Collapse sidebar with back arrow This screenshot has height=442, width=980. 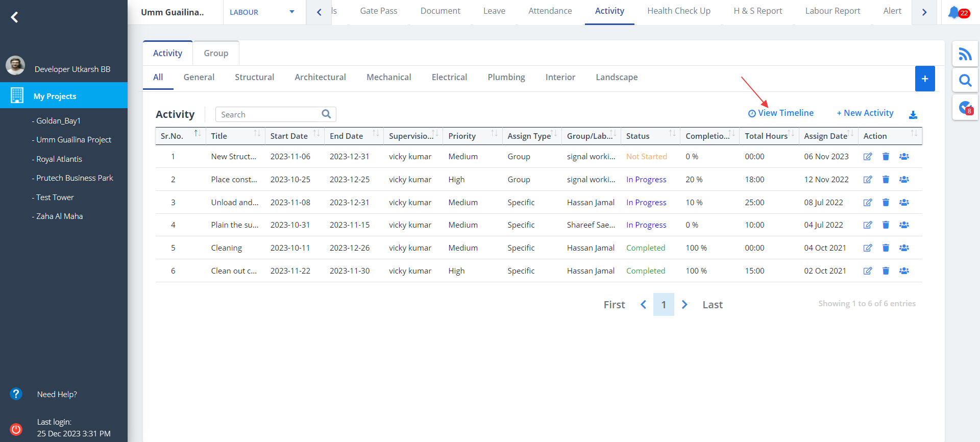pyautogui.click(x=15, y=17)
